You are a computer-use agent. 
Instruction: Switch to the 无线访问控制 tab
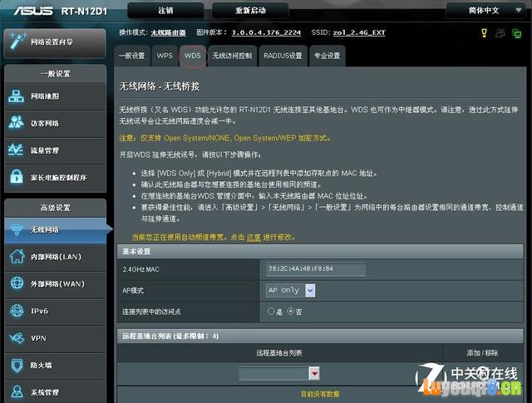point(232,56)
